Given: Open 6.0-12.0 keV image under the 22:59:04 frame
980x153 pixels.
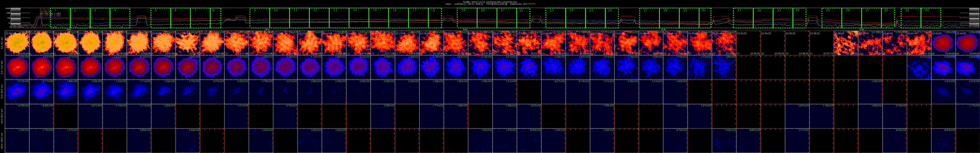Looking at the screenshot, I should coord(17,67).
